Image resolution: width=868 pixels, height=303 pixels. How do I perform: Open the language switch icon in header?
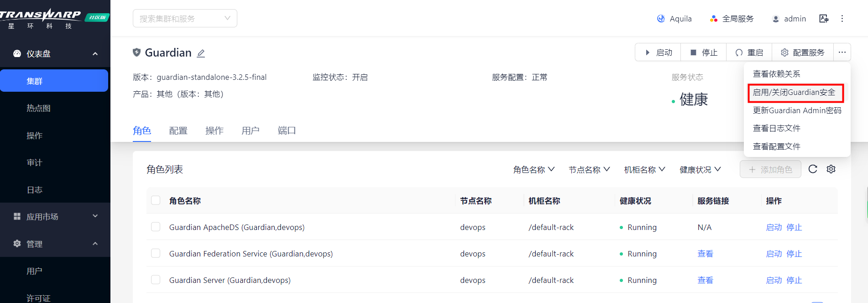[x=824, y=19]
